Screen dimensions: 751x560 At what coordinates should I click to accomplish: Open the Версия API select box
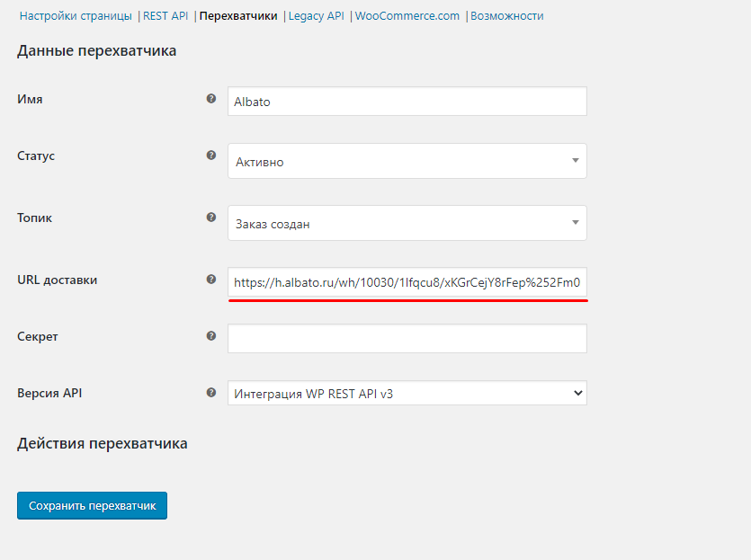[407, 393]
